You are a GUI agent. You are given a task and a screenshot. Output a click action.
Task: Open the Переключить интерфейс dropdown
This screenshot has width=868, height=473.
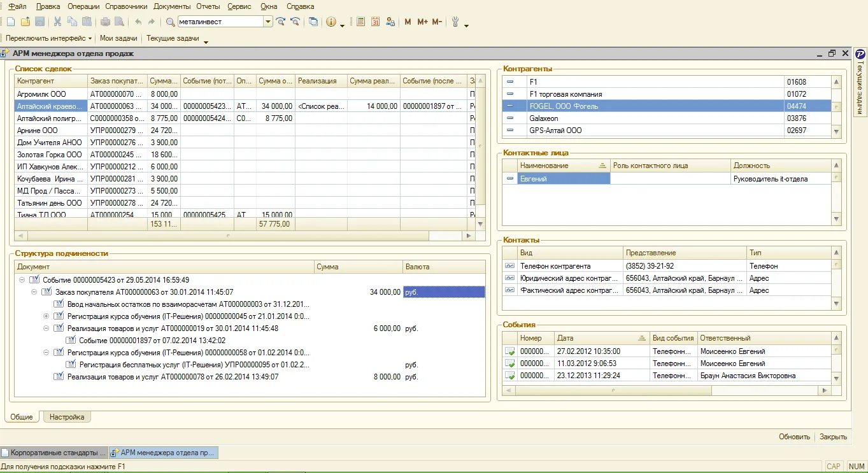pyautogui.click(x=49, y=38)
